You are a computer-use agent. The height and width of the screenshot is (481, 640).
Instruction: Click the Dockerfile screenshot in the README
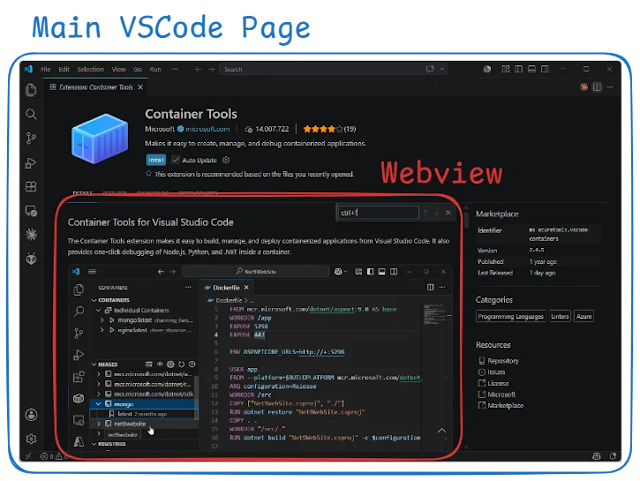(260, 357)
